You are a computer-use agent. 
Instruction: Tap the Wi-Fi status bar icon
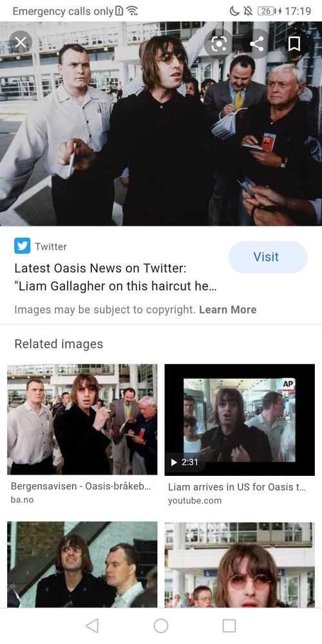[x=132, y=11]
